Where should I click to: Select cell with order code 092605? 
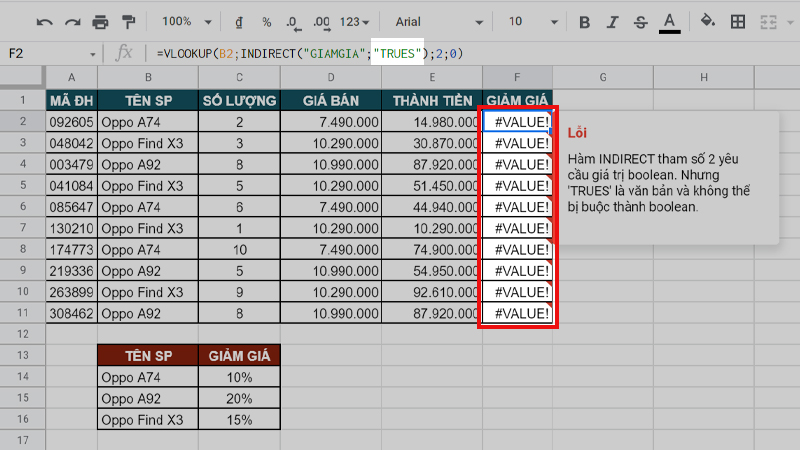pyautogui.click(x=71, y=122)
